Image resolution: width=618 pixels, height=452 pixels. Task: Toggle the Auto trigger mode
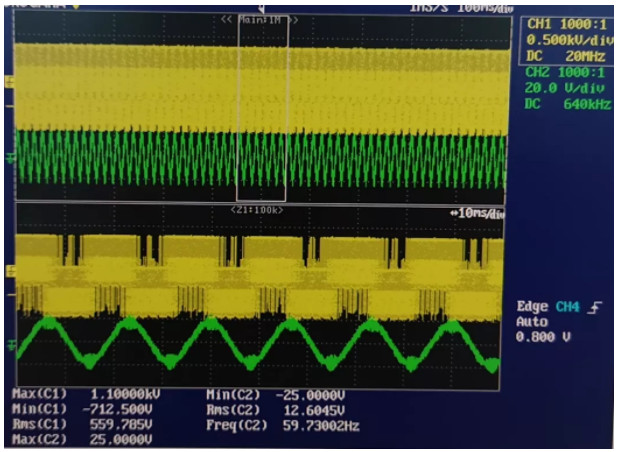[x=531, y=323]
